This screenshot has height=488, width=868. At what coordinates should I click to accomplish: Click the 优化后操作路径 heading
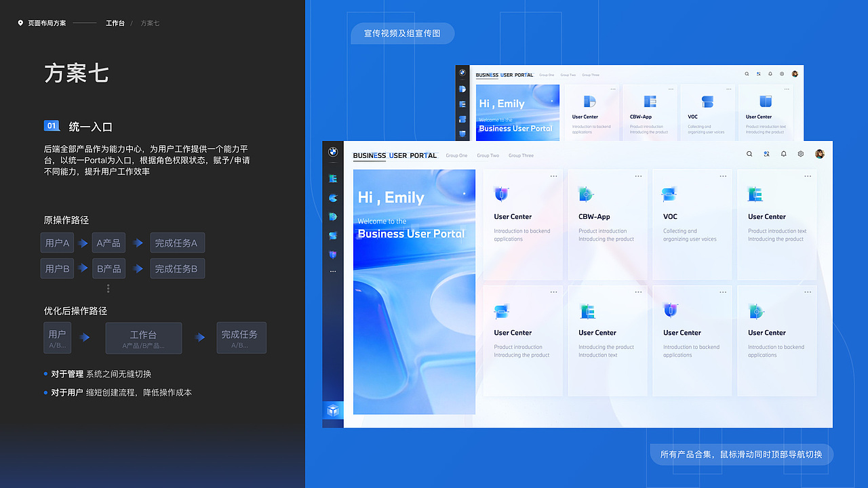pyautogui.click(x=75, y=311)
